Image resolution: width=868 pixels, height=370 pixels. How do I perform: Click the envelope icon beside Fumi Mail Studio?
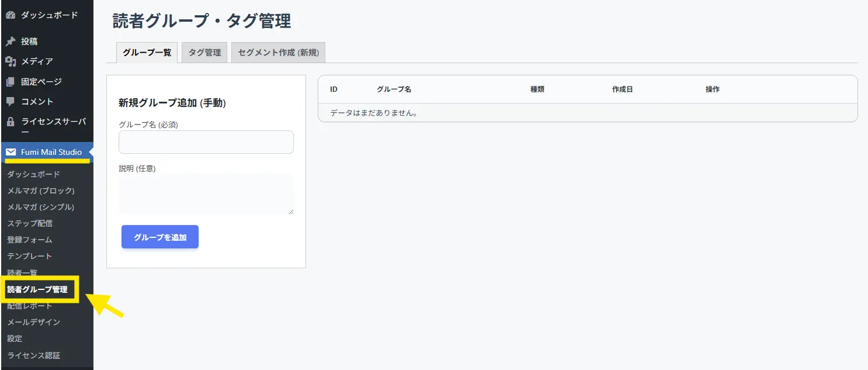(x=11, y=152)
